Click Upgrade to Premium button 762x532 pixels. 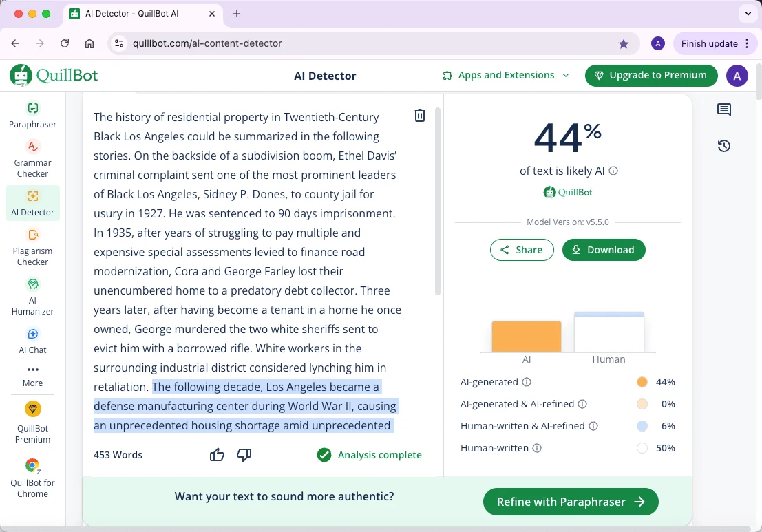click(651, 75)
